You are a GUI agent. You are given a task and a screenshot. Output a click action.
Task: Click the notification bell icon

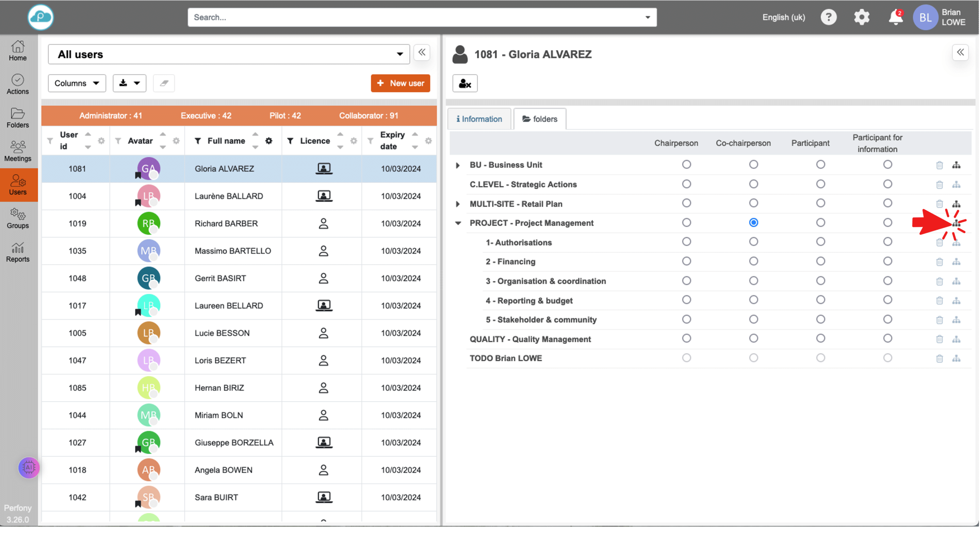[895, 17]
